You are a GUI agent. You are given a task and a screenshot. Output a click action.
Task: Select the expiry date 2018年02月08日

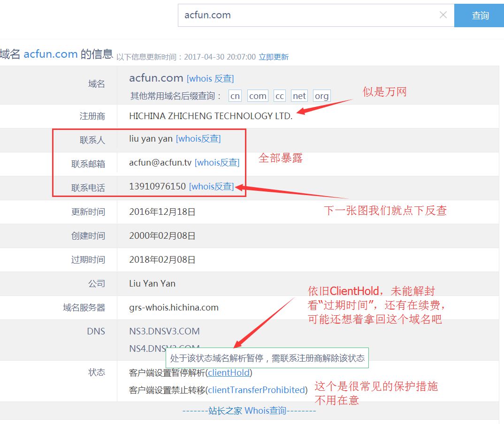click(162, 259)
